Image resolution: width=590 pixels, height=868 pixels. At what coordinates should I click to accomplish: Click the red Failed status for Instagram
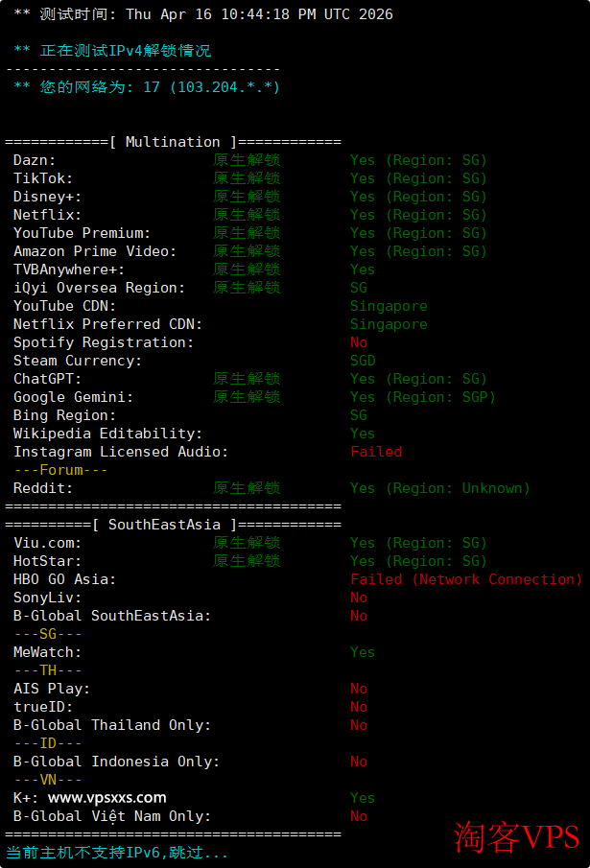(x=376, y=452)
